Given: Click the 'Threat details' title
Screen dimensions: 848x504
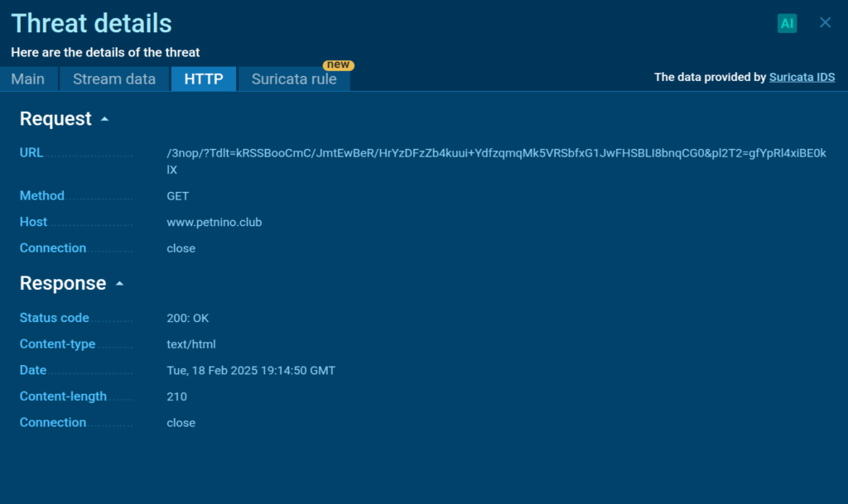Looking at the screenshot, I should 91,23.
